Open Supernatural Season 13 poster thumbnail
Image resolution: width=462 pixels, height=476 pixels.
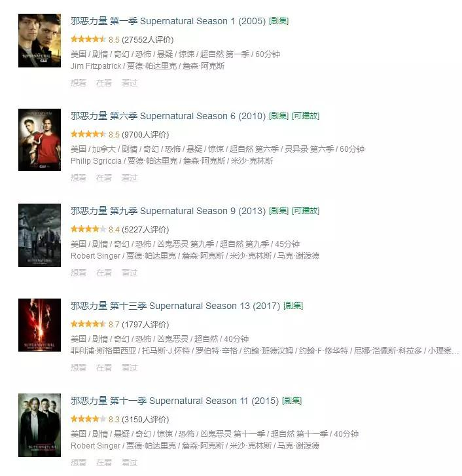(39, 325)
